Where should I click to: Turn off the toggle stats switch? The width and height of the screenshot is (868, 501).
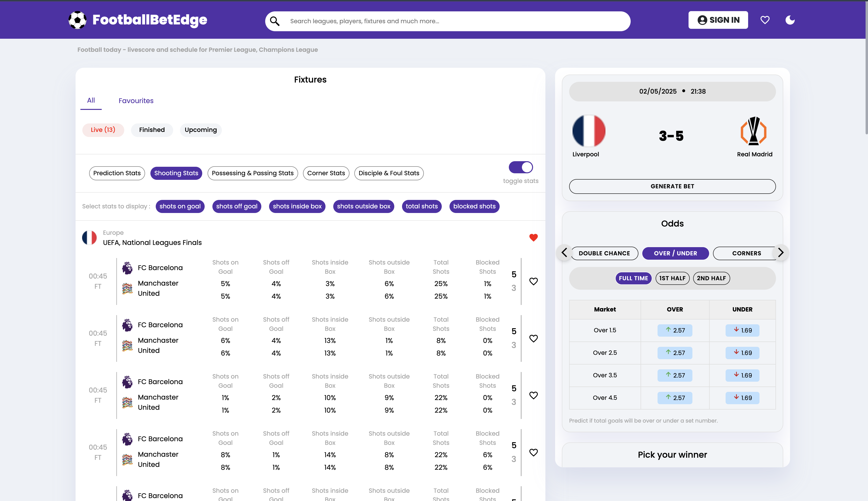521,167
